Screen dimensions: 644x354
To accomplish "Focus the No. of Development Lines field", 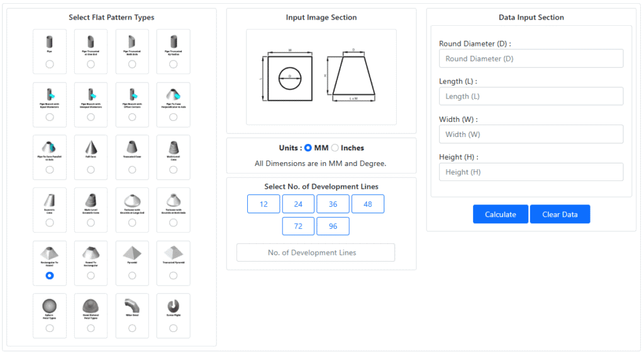I will coord(316,253).
